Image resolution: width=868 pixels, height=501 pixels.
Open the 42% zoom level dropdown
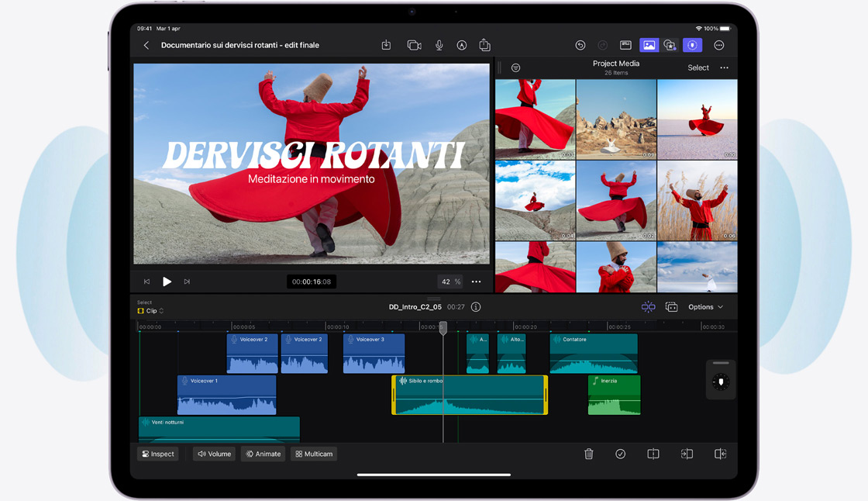pyautogui.click(x=449, y=282)
